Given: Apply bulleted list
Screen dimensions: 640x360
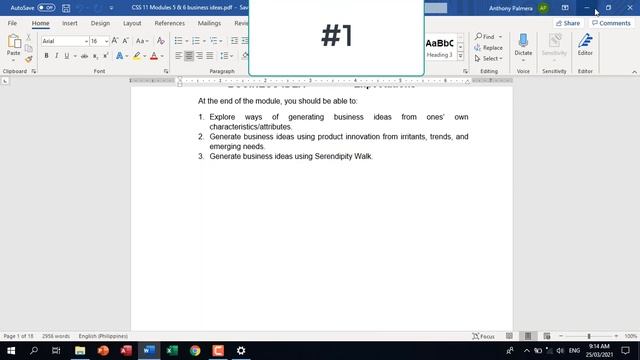Looking at the screenshot, I should tap(178, 41).
